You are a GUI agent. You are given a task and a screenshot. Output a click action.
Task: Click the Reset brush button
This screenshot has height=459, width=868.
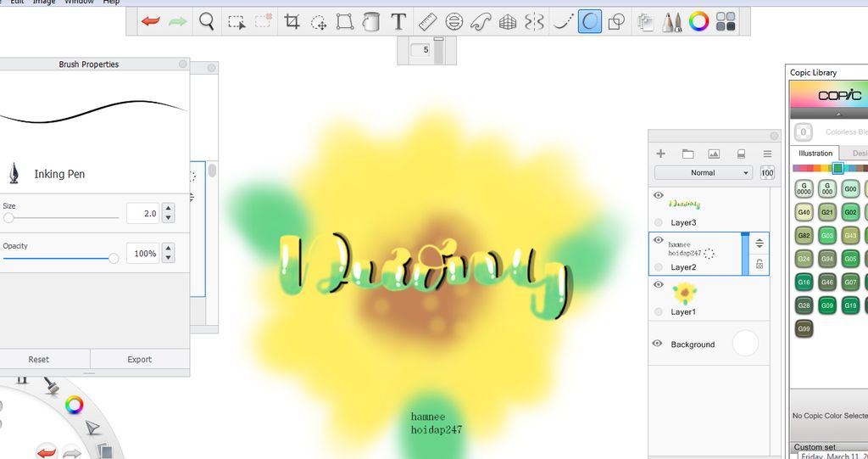(x=39, y=359)
